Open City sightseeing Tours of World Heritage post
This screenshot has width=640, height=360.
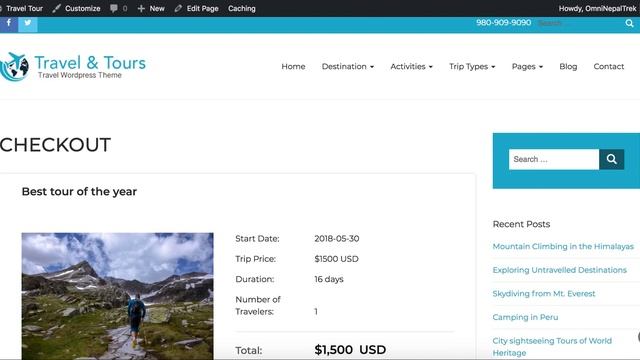[x=552, y=347]
